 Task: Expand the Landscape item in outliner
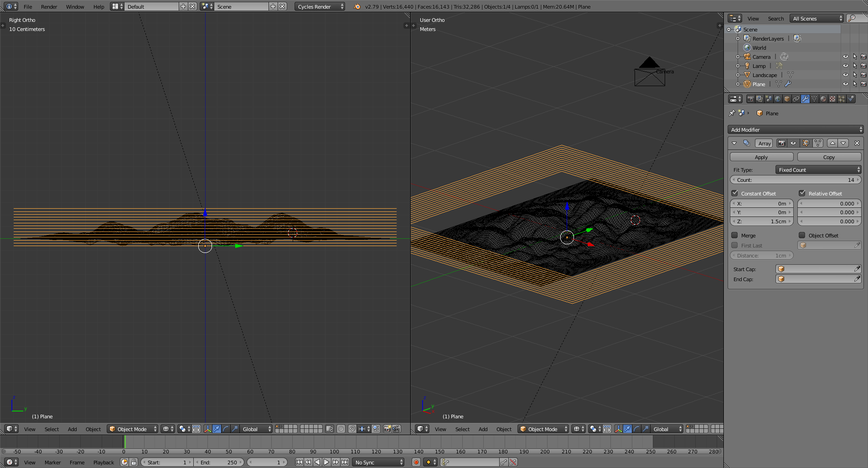pyautogui.click(x=738, y=75)
